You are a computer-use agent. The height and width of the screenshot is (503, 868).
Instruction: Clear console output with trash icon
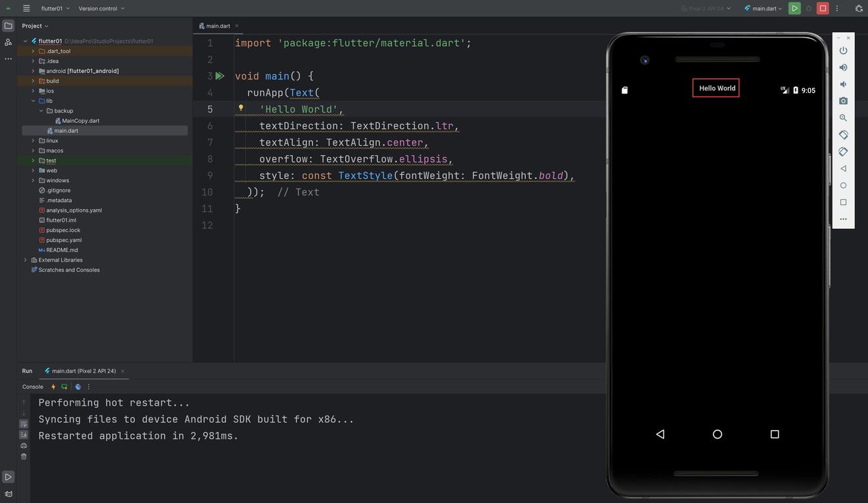[x=24, y=456]
